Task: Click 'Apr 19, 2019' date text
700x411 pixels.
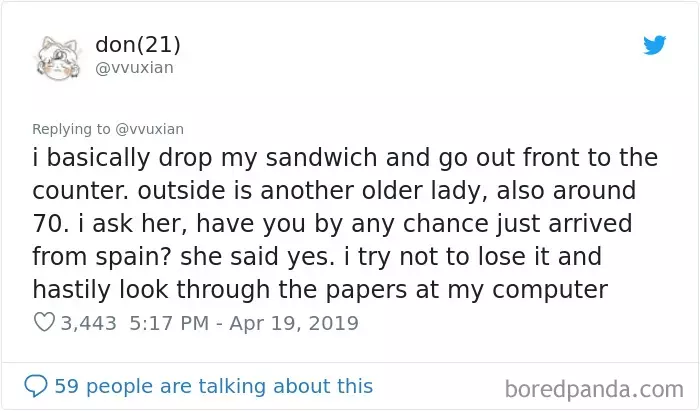Action: (x=294, y=323)
